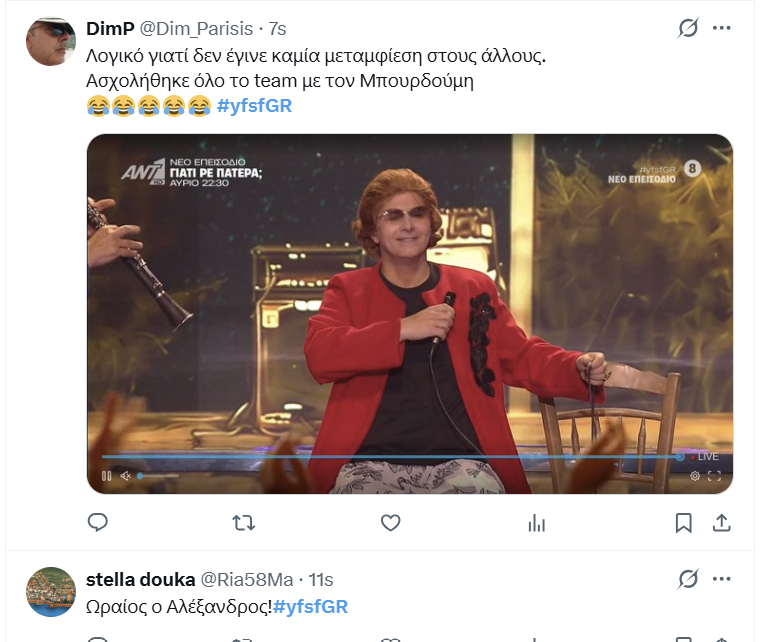Screen dimensions: 777x642
Task: Unmute the video sound
Action: 125,476
